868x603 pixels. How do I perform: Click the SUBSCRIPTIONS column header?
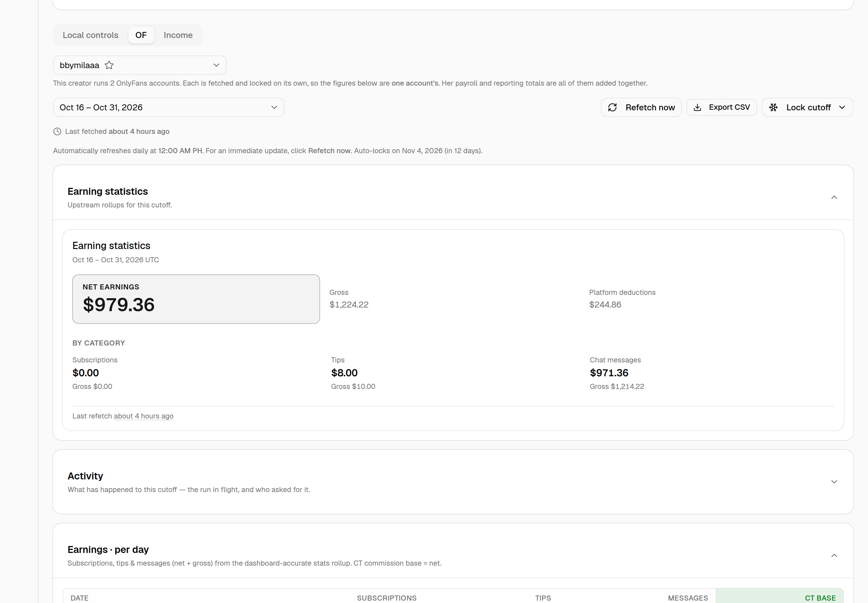click(386, 598)
